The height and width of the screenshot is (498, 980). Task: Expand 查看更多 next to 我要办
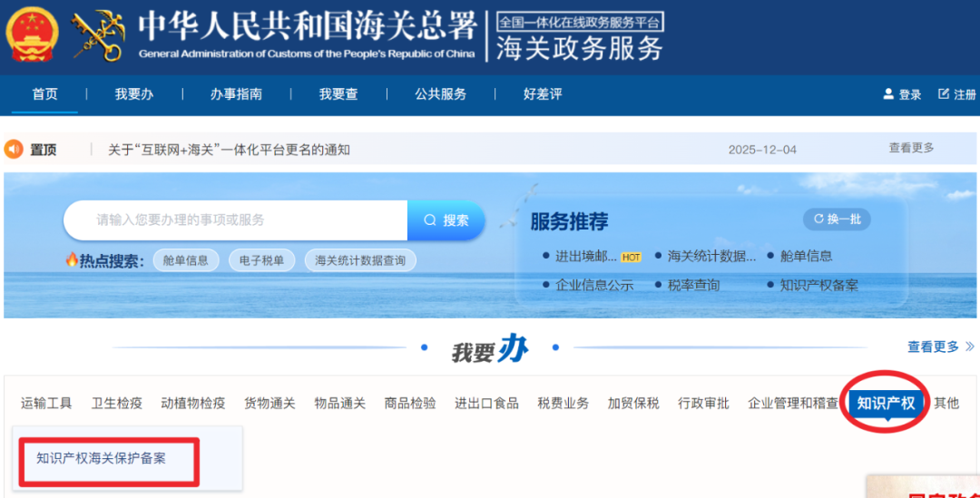pos(940,347)
